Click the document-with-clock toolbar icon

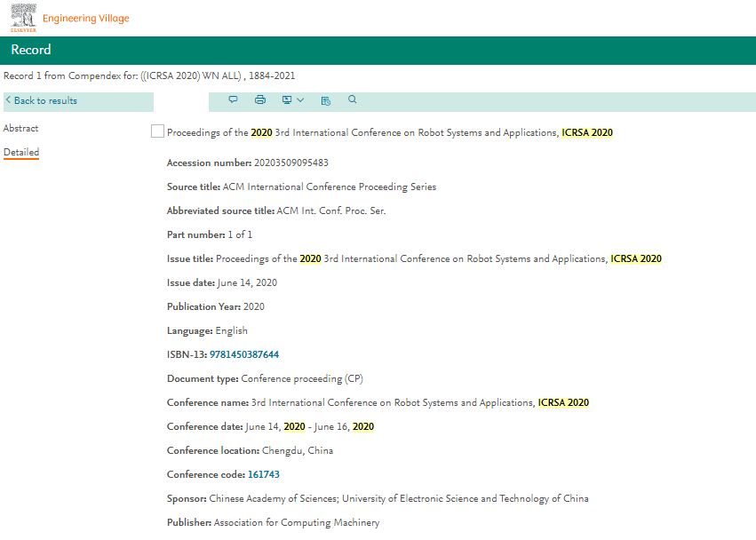click(326, 100)
